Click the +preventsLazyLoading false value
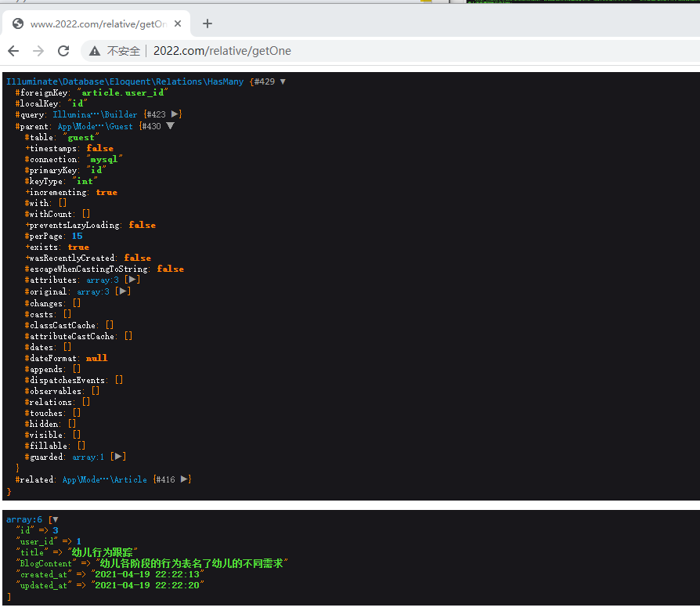 pyautogui.click(x=143, y=225)
